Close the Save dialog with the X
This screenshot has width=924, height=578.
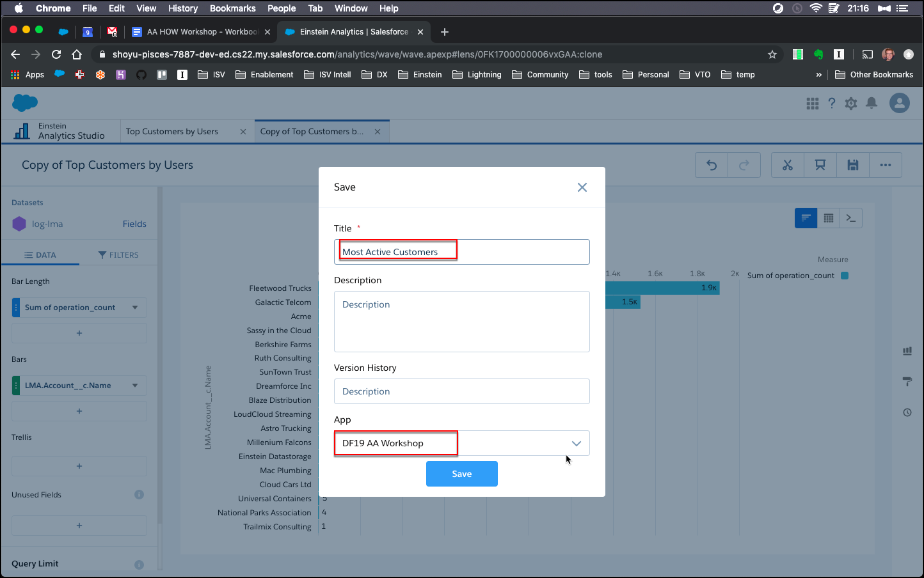click(x=582, y=187)
